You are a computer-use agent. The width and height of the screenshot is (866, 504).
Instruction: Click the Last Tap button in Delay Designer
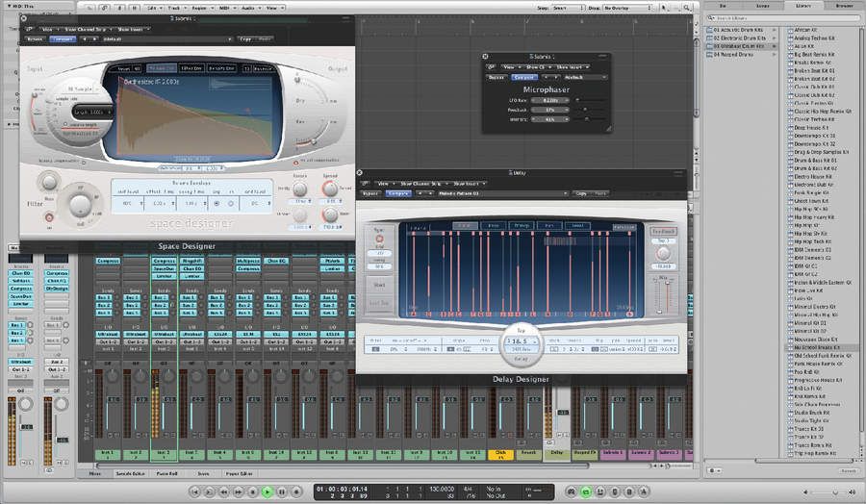point(379,303)
